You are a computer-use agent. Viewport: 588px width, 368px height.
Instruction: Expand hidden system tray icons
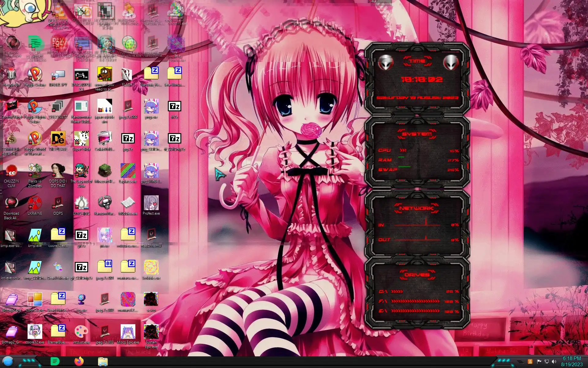pos(520,362)
